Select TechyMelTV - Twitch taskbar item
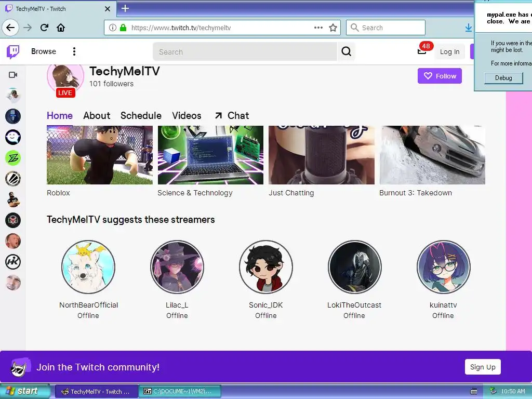The image size is (532, 399). tap(96, 392)
